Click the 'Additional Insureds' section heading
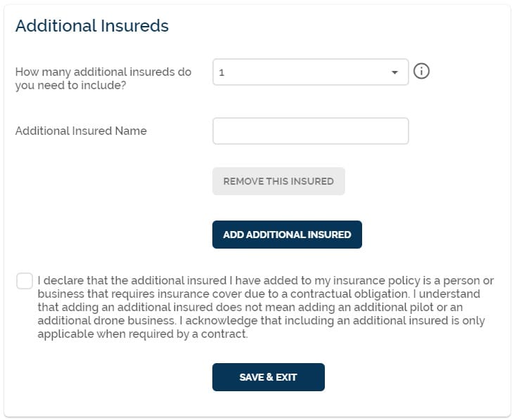Image resolution: width=514 pixels, height=420 pixels. 92,25
